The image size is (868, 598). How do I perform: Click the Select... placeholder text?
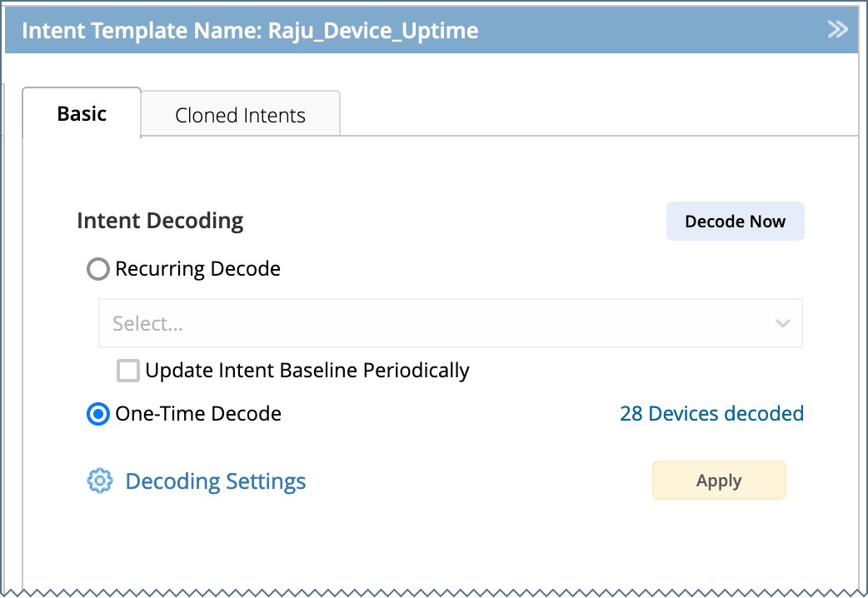(147, 324)
